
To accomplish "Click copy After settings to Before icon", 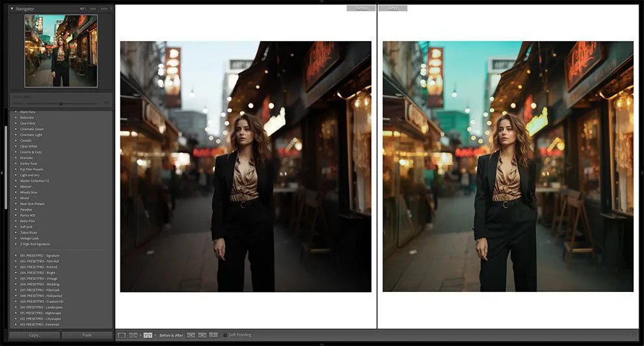I will (x=202, y=335).
